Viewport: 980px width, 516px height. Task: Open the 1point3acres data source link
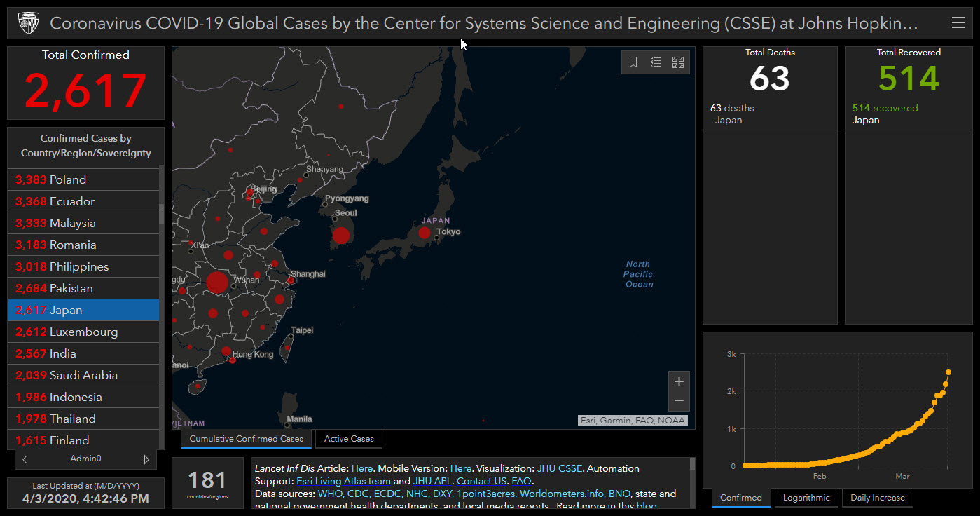tap(485, 494)
